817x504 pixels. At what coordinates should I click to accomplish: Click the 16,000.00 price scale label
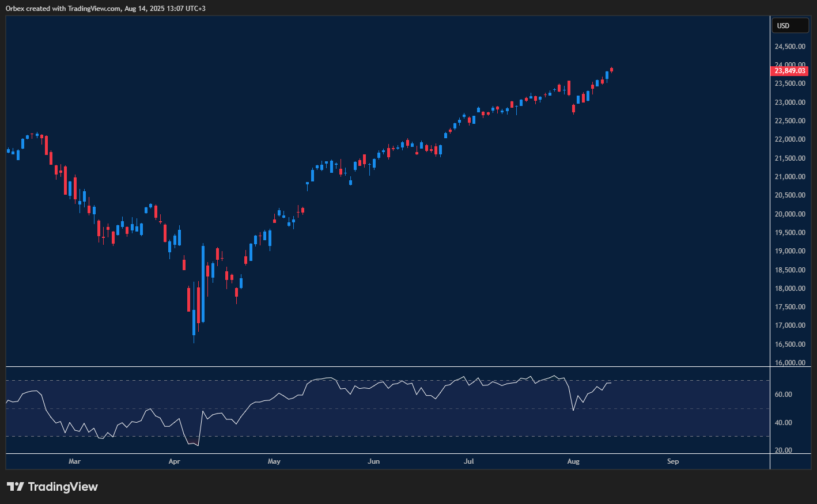click(x=790, y=363)
